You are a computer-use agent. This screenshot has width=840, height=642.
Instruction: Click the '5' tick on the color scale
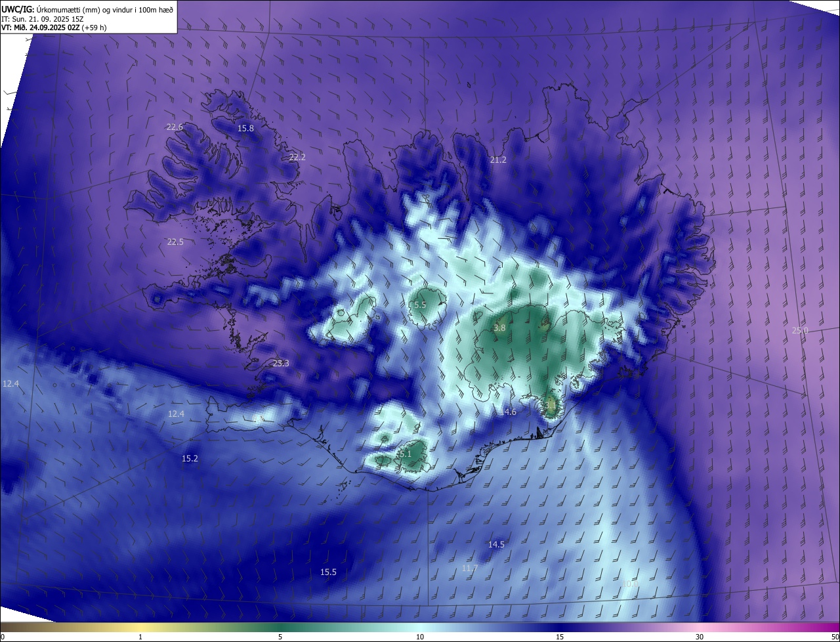coord(280,637)
